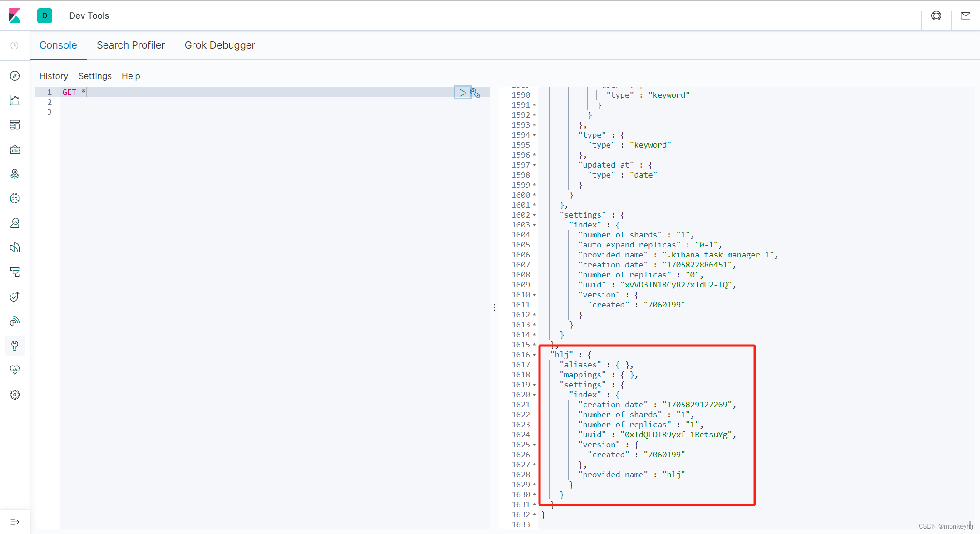This screenshot has width=980, height=534.
Task: Open Discover compass icon in sidebar
Action: click(15, 76)
